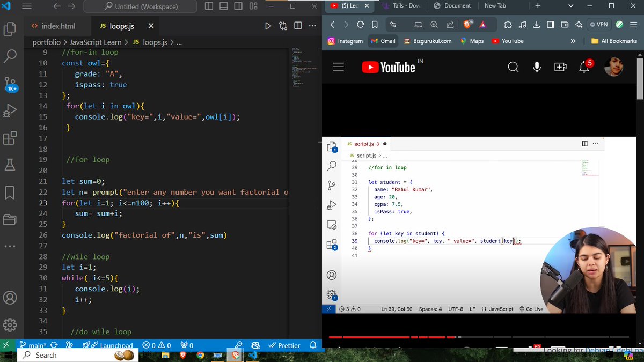
Task: Run loops.js with the play button
Action: point(268,26)
